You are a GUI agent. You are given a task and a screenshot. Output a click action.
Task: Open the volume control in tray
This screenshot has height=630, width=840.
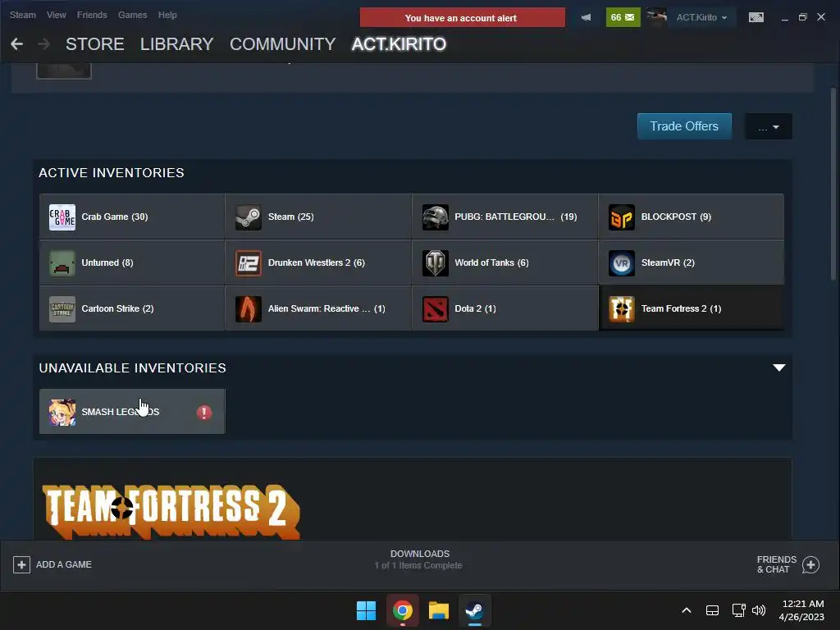pos(759,610)
